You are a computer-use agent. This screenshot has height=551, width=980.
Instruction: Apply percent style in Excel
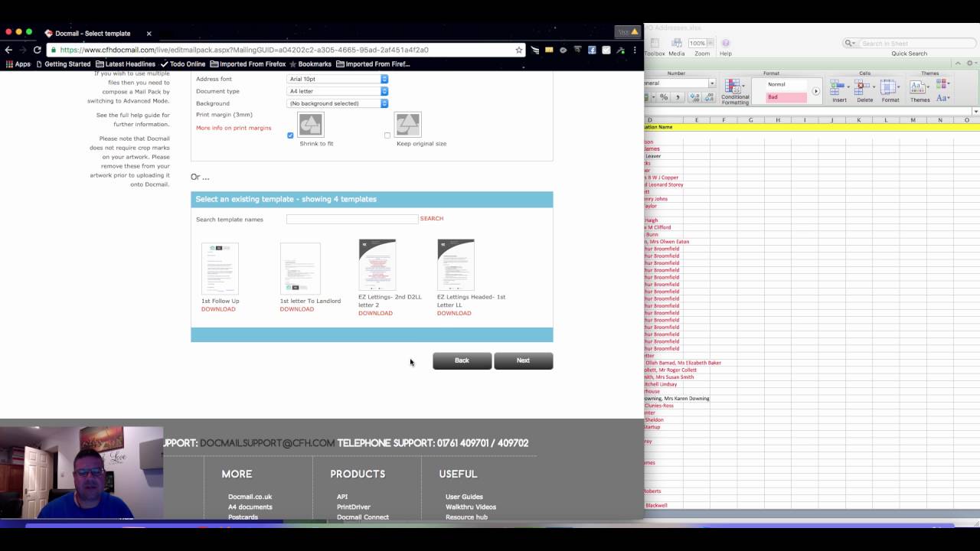pyautogui.click(x=664, y=97)
